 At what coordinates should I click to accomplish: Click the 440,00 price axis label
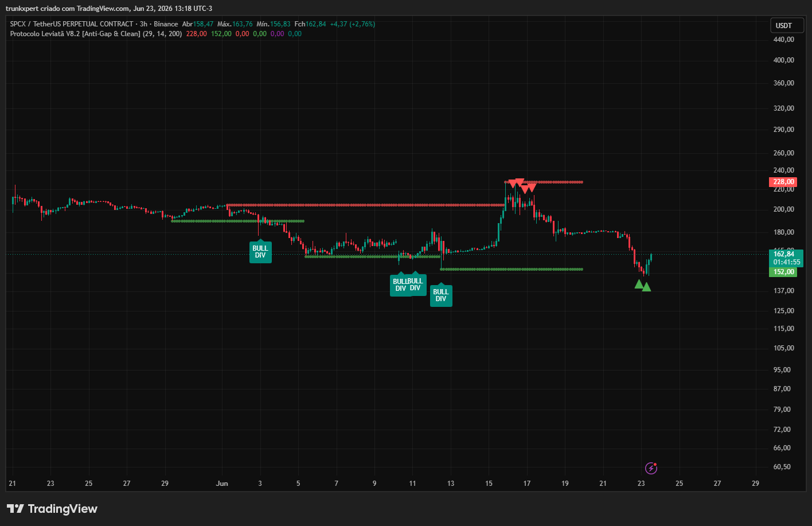(783, 40)
